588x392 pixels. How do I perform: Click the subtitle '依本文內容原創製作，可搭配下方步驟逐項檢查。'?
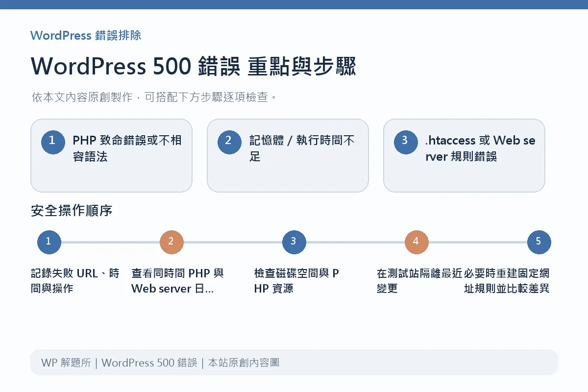(155, 97)
